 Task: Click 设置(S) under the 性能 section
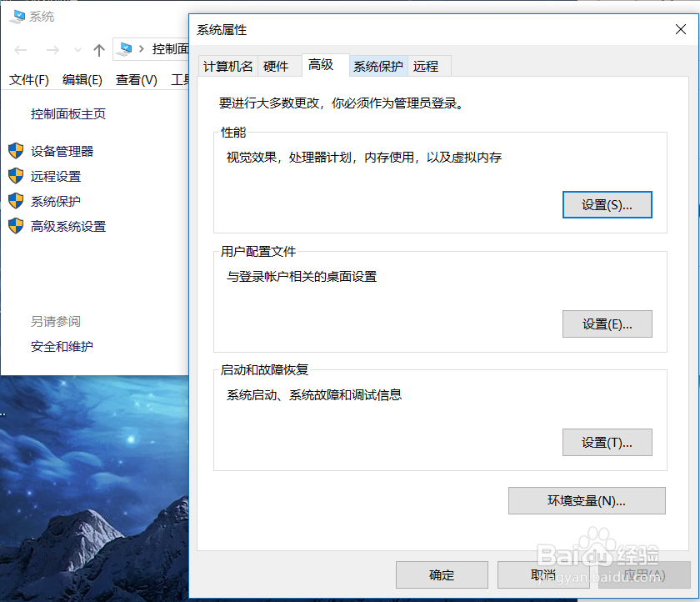607,204
